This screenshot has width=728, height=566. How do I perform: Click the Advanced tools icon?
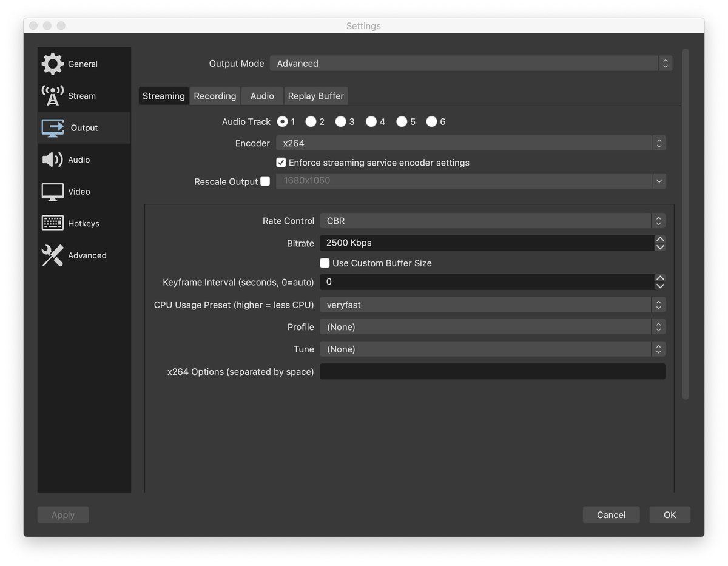[x=53, y=255]
